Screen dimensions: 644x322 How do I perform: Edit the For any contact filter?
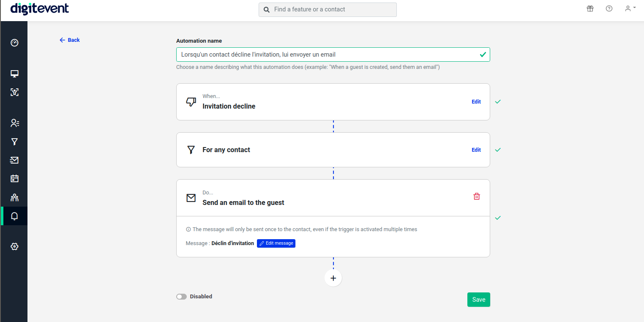[476, 150]
